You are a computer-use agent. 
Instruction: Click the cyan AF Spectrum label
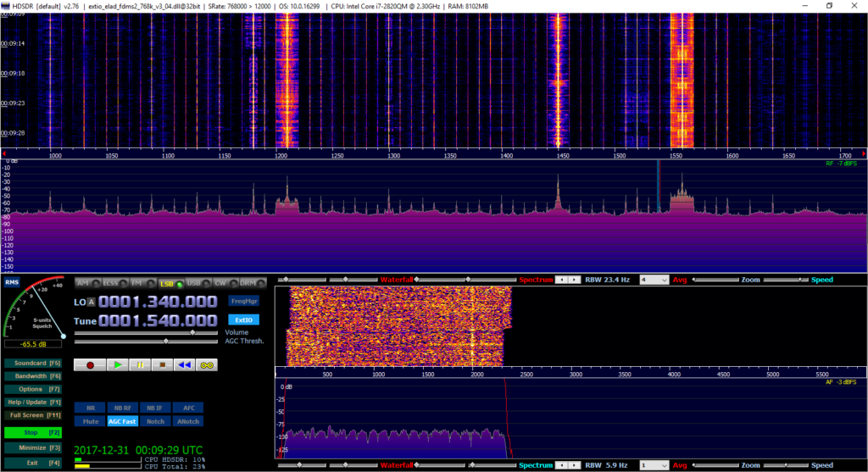(x=536, y=465)
